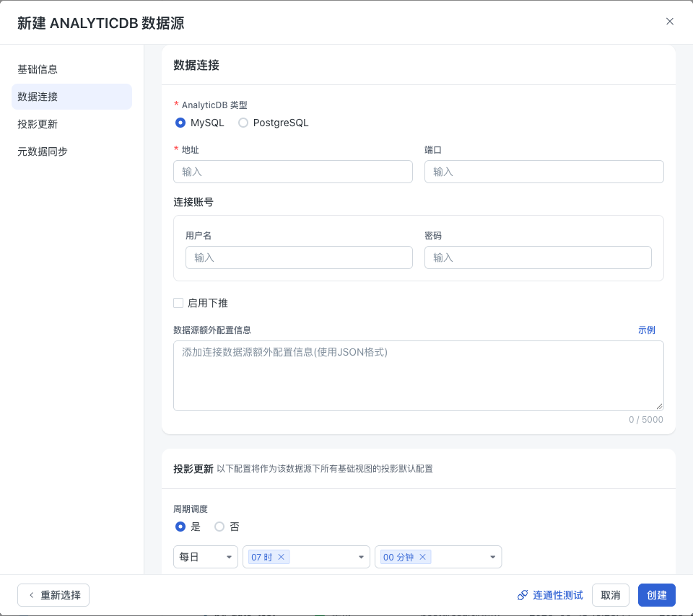This screenshot has height=616, width=693.
Task: Remove the 00 分钟 tag
Action: (422, 557)
